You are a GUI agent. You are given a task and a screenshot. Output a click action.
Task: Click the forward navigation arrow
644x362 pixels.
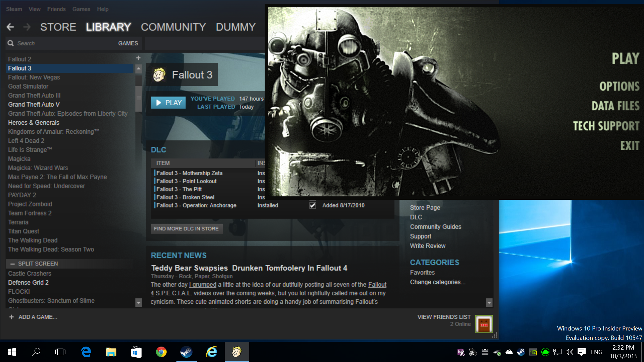pyautogui.click(x=27, y=27)
